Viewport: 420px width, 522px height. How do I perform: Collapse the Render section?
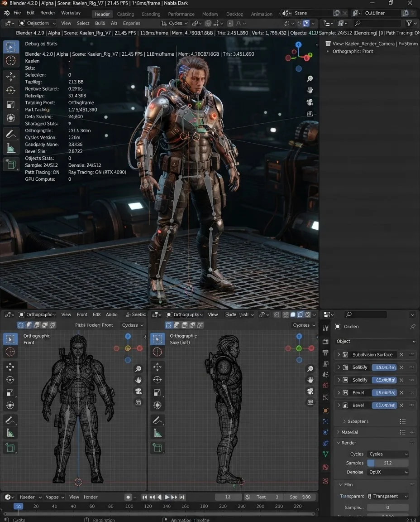click(x=338, y=443)
